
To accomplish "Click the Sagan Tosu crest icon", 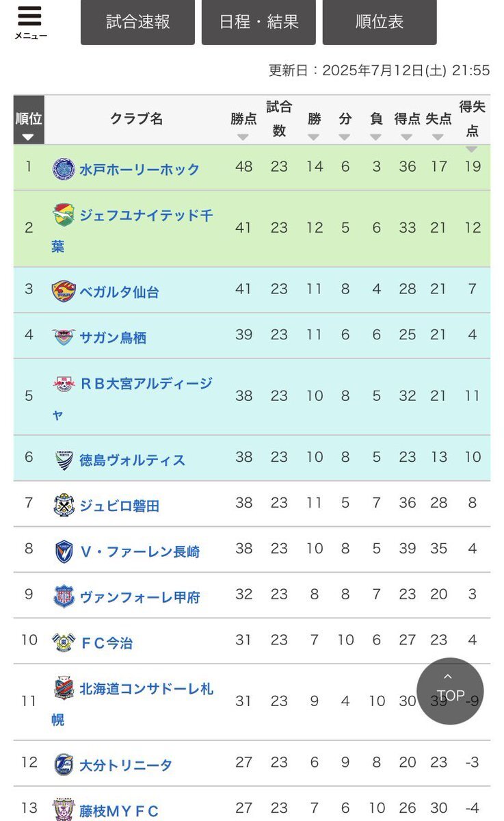I will click(64, 337).
